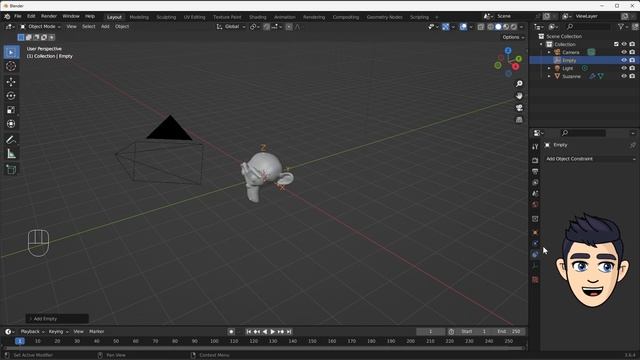Hide the Empty object in outliner
The width and height of the screenshot is (640, 360).
(624, 60)
